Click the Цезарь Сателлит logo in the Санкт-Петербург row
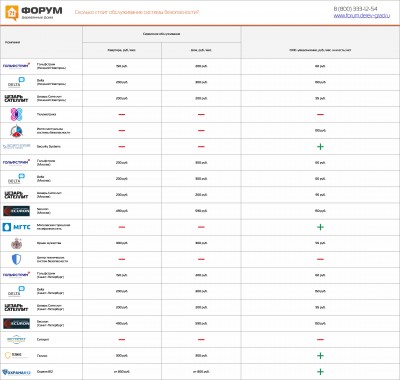 coord(16,307)
